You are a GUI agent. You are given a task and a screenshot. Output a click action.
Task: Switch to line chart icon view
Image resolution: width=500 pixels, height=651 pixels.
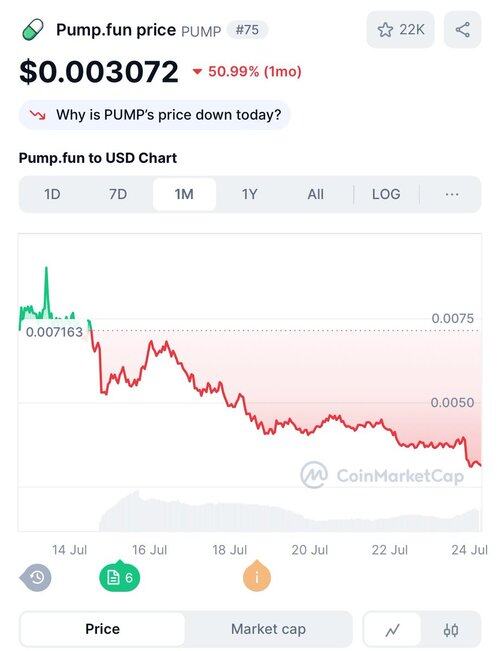click(392, 630)
